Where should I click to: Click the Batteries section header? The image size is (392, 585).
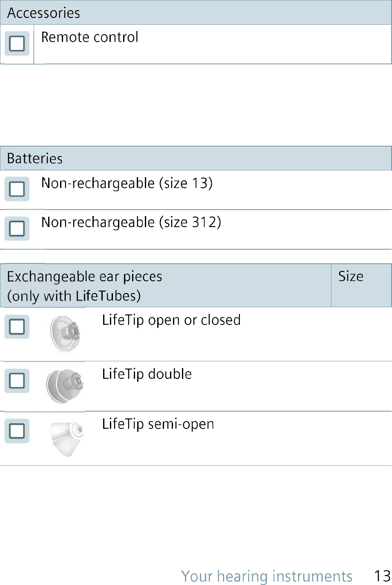pyautogui.click(x=196, y=158)
